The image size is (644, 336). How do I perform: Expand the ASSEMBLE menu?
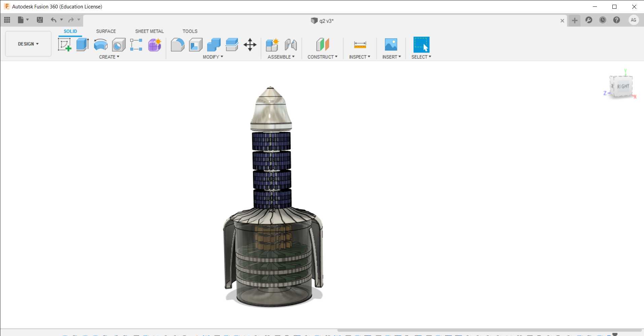tap(281, 57)
